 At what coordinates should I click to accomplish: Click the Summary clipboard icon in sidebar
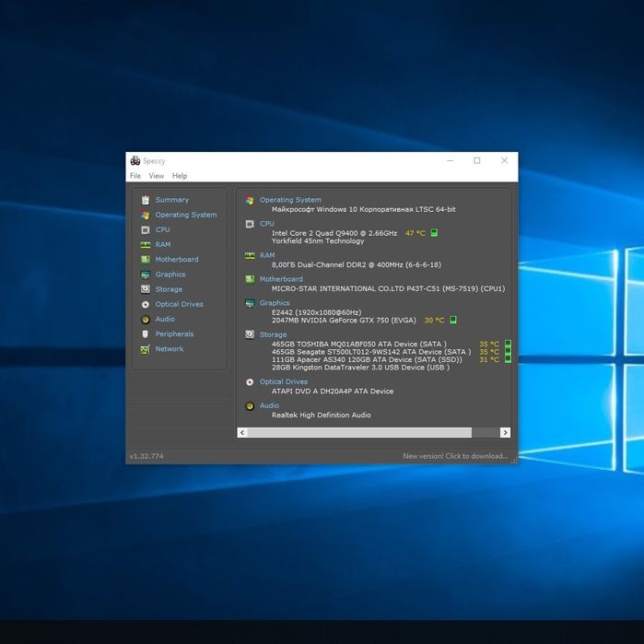[x=146, y=200]
